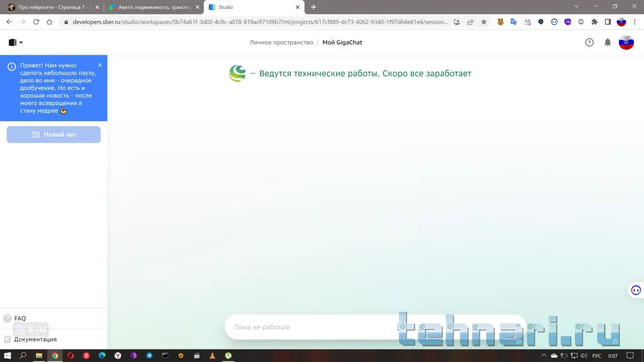644x362 pixels.
Task: Open the clapperboard video app icon
Action: [197, 355]
